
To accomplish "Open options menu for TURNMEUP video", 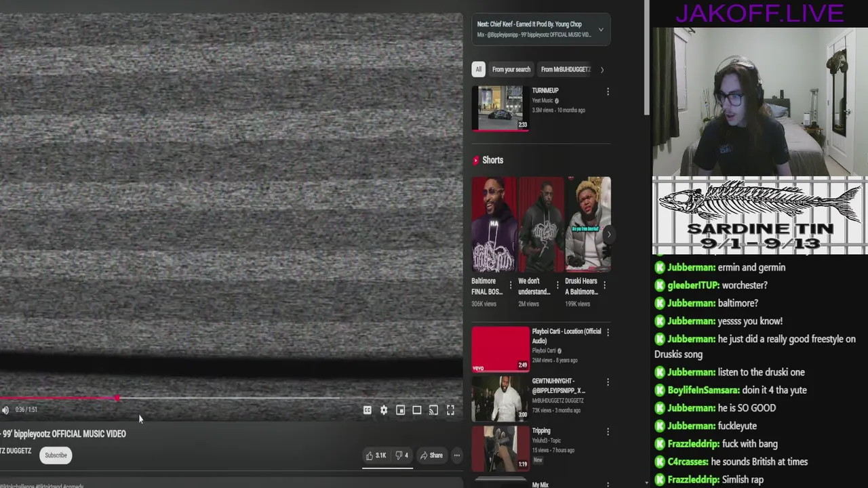I will [x=608, y=91].
